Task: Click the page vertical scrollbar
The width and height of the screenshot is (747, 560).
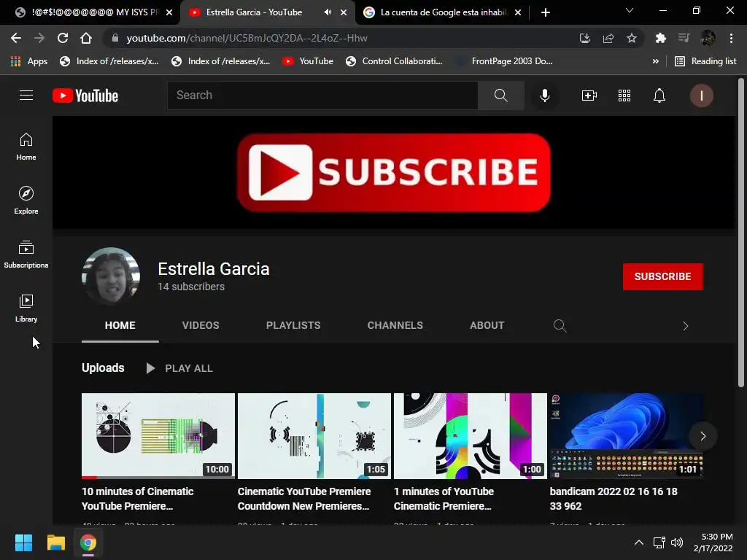Action: 741,233
